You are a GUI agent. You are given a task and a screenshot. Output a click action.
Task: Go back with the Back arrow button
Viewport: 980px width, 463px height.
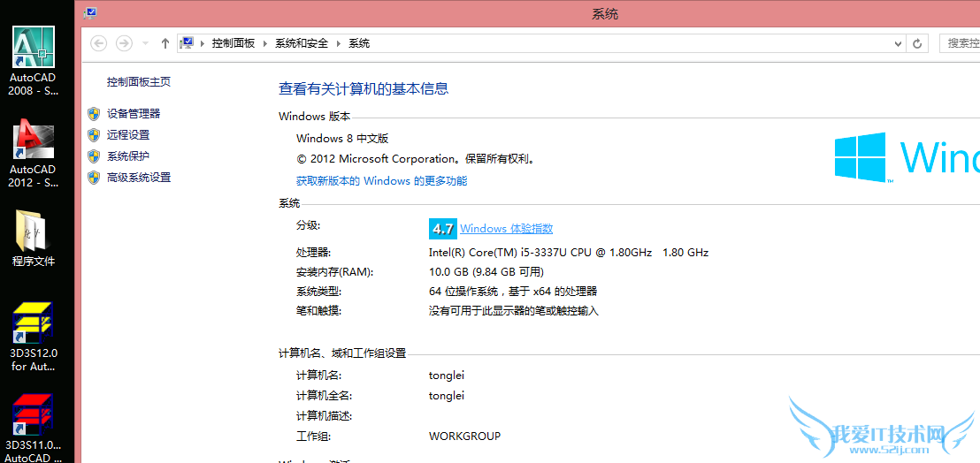[x=99, y=43]
